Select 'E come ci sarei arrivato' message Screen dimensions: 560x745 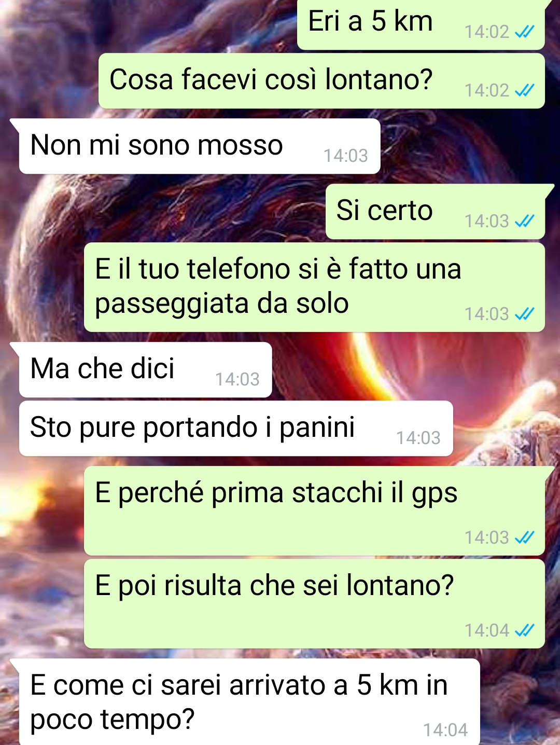(x=249, y=702)
